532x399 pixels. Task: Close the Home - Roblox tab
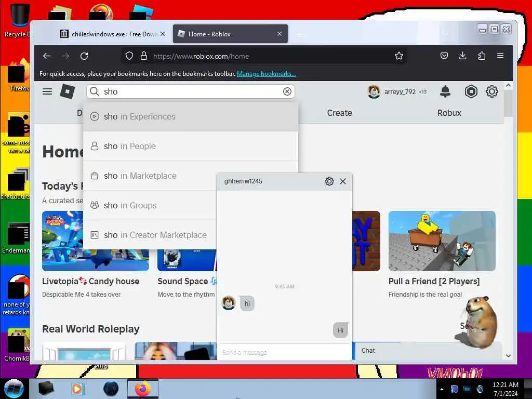pyautogui.click(x=279, y=34)
